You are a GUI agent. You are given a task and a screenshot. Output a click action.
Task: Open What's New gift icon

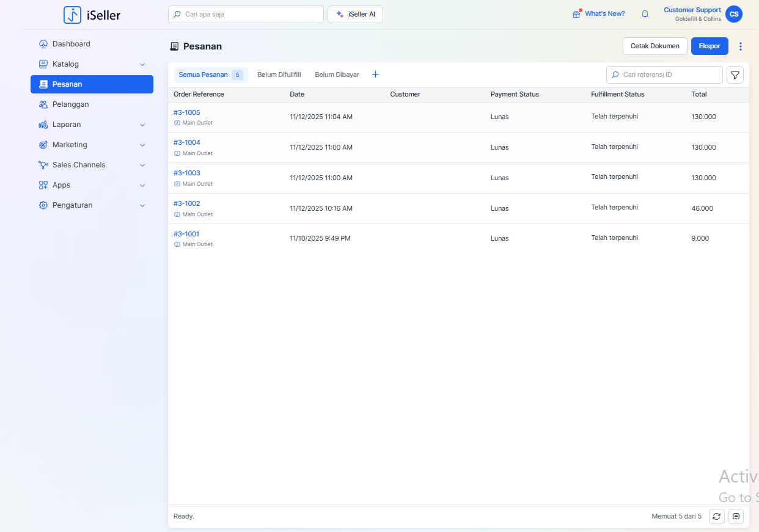[x=576, y=14]
